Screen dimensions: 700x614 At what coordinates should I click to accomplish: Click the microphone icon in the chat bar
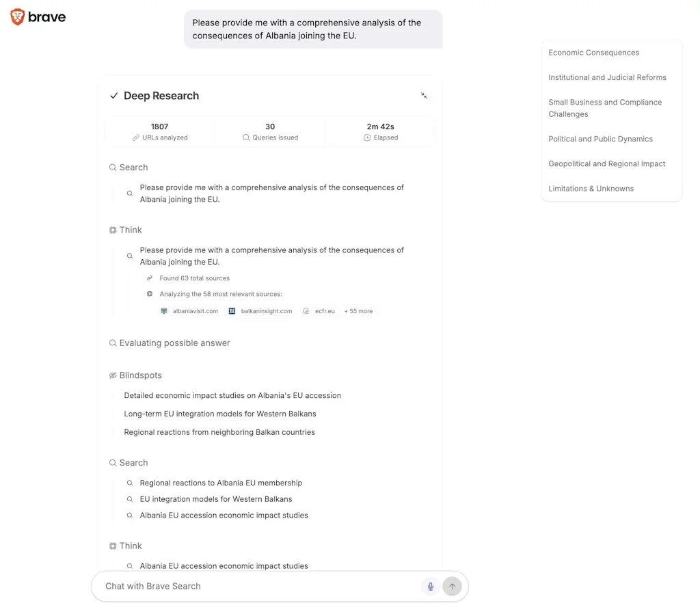click(431, 586)
